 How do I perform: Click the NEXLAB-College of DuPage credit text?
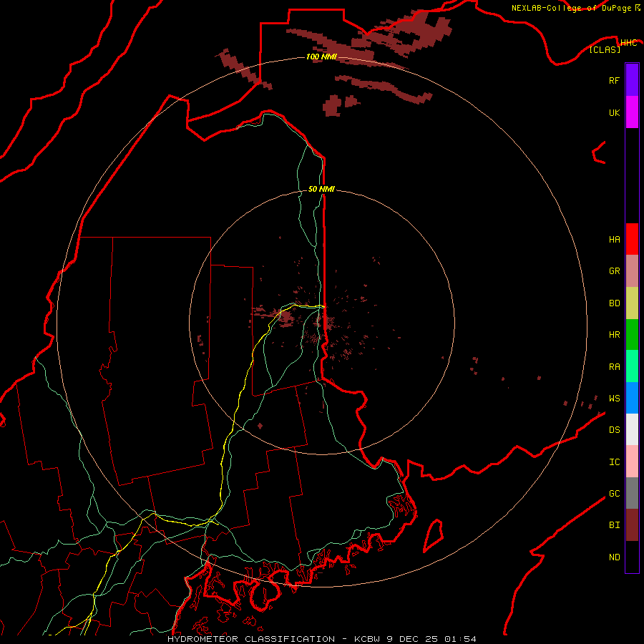571,8
